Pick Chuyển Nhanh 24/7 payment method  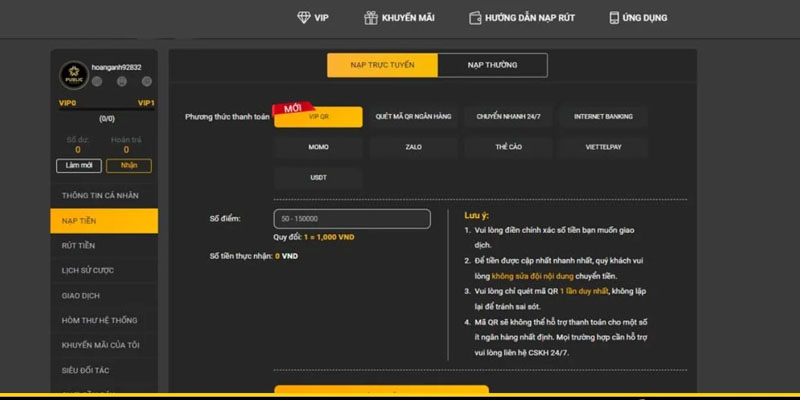coord(508,117)
